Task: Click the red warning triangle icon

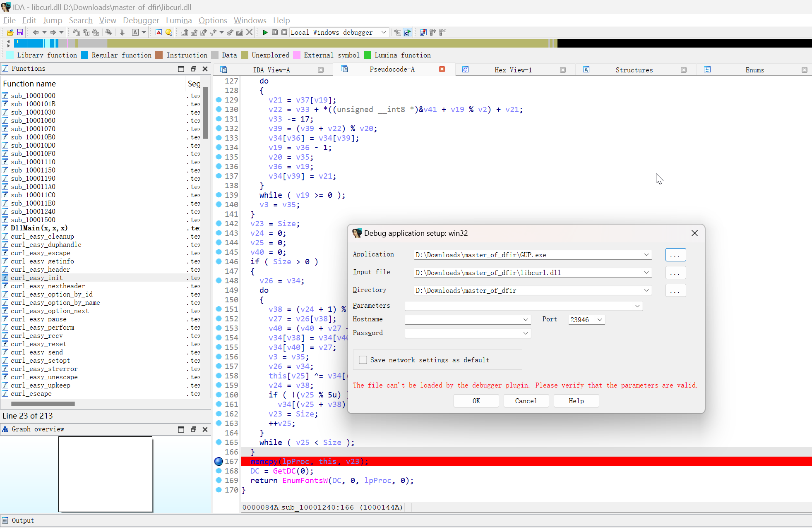Action: (x=159, y=32)
